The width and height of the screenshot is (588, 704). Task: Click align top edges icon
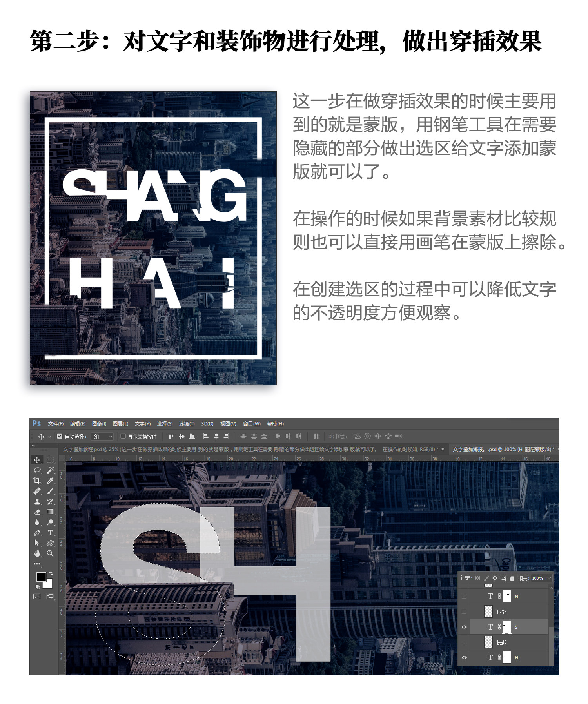(x=171, y=436)
